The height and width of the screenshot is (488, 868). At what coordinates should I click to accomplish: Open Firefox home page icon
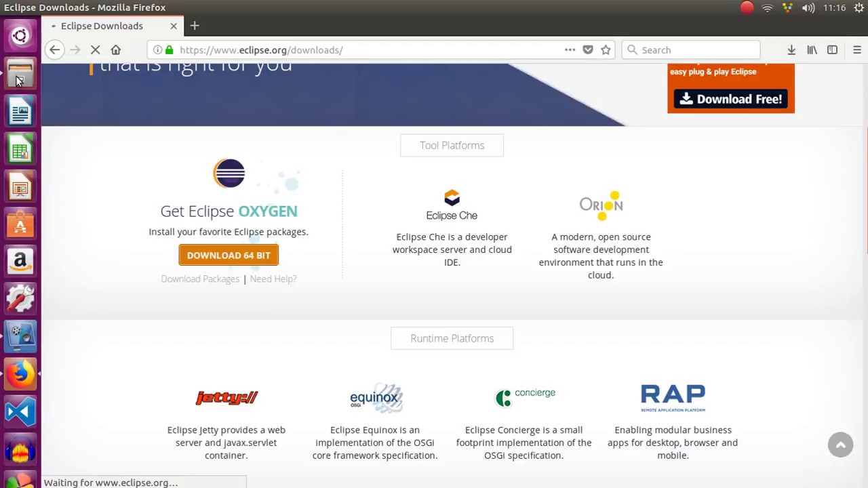pyautogui.click(x=116, y=50)
